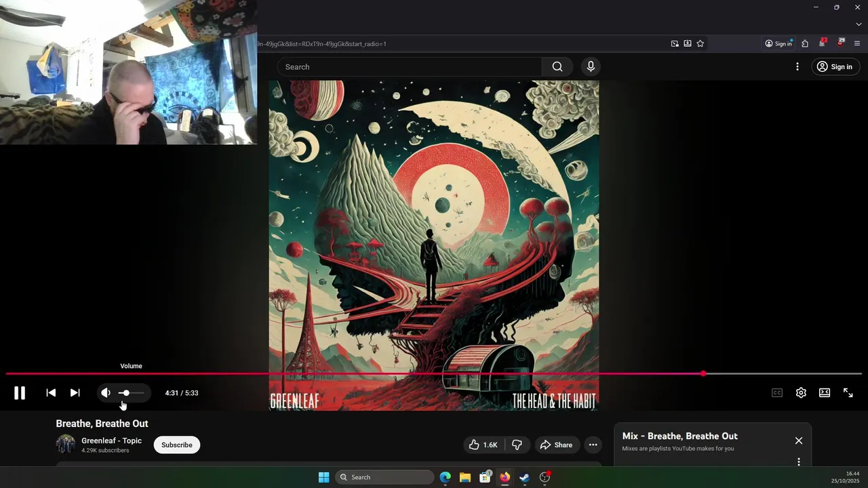Open the Greenleaf - Topic channel link
This screenshot has width=868, height=488.
pyautogui.click(x=112, y=441)
